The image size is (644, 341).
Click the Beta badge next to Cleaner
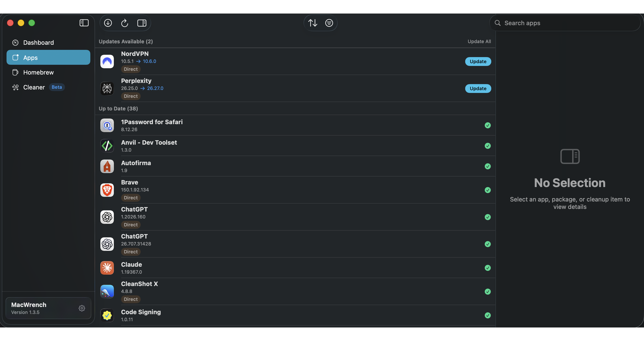57,87
